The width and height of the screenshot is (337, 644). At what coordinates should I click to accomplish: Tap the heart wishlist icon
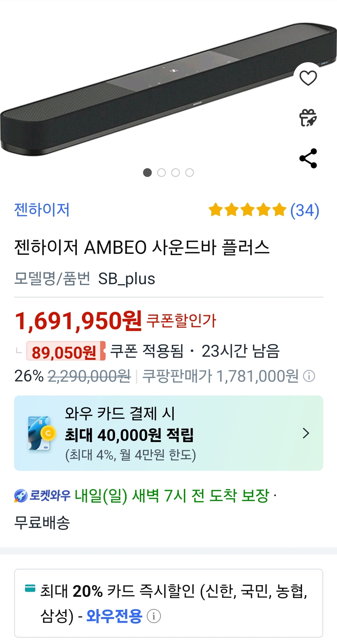pyautogui.click(x=308, y=78)
